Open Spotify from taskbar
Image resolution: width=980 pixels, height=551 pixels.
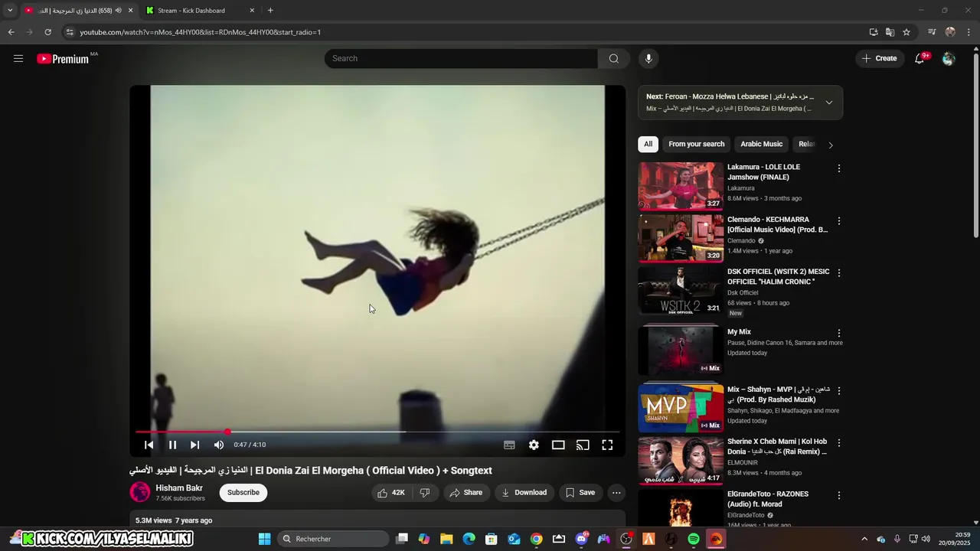(694, 539)
